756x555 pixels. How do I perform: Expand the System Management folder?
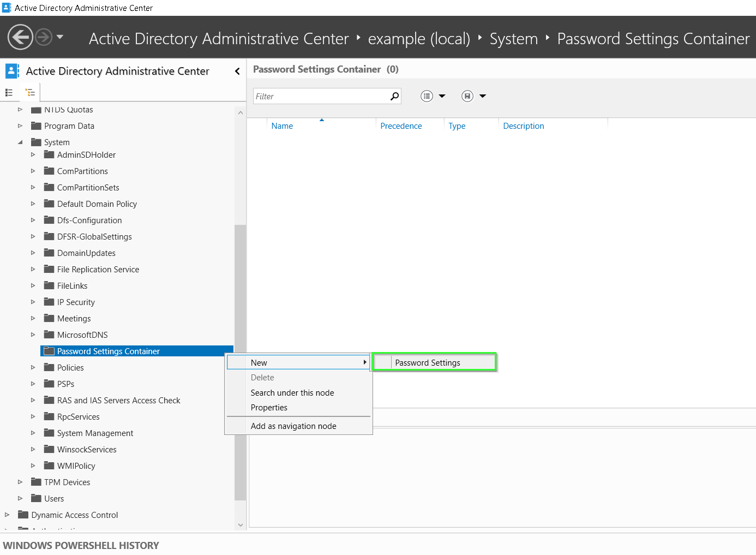[x=33, y=433]
